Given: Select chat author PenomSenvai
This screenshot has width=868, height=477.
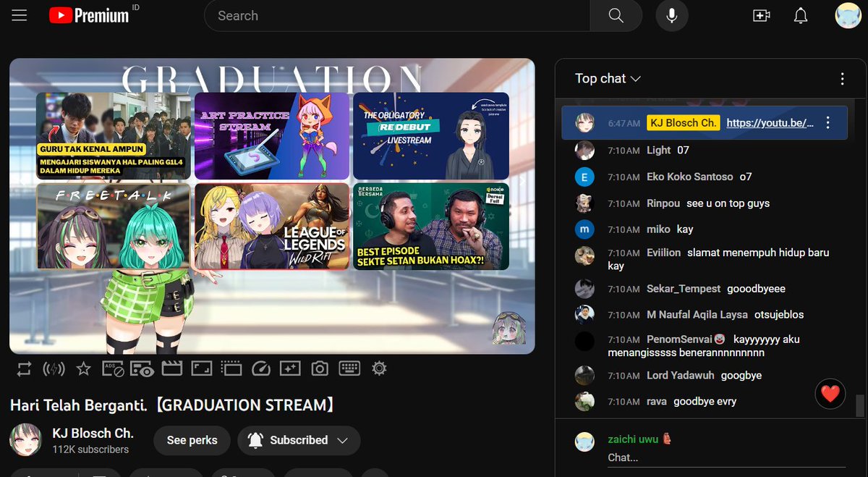Looking at the screenshot, I should (680, 339).
